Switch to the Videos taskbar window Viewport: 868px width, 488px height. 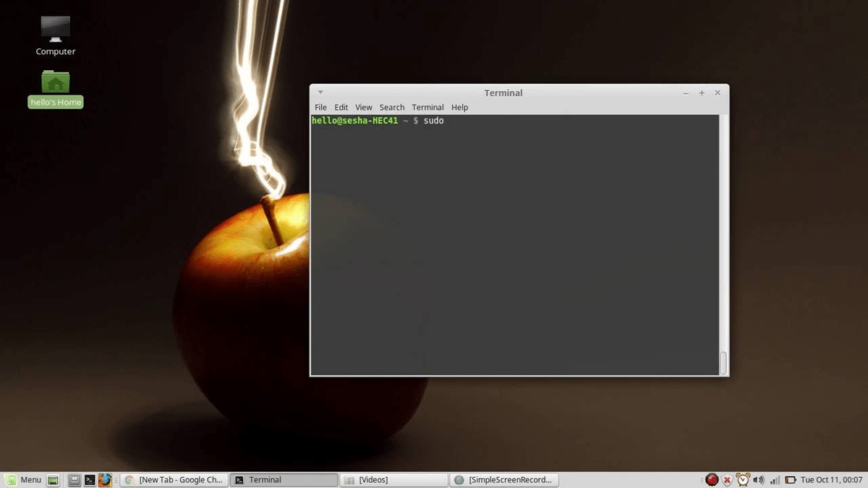[x=394, y=480]
